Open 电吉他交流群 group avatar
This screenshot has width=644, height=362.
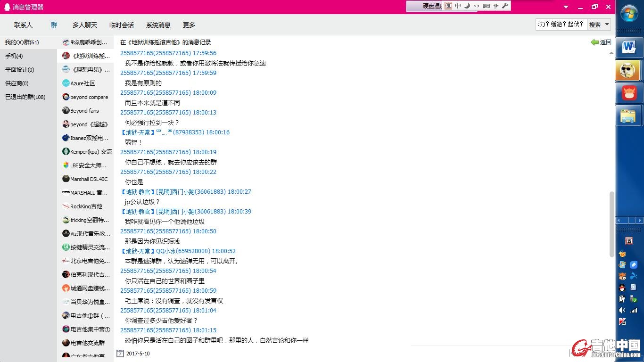pyautogui.click(x=66, y=343)
